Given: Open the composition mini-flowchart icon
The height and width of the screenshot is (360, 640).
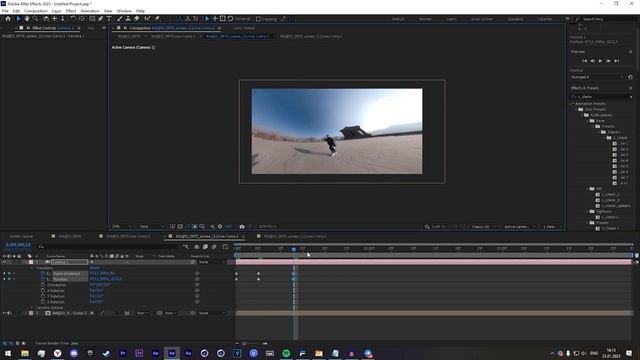Looking at the screenshot, I should (x=186, y=247).
